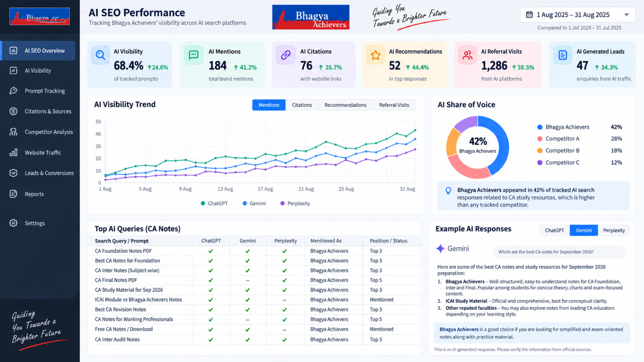Viewport: 644px width, 362px height.
Task: Click the AI Visibility sidebar icon
Action: click(13, 70)
